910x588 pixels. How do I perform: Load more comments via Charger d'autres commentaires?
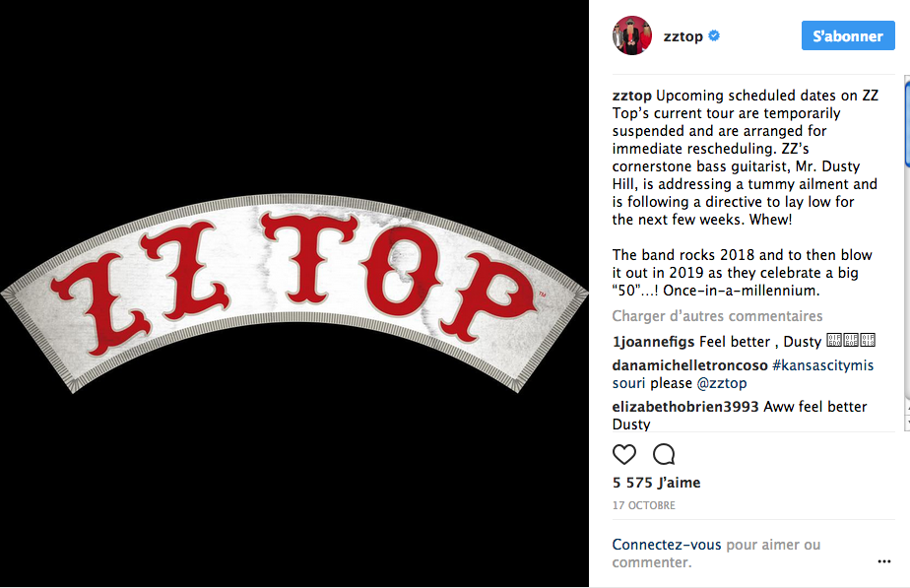point(717,316)
